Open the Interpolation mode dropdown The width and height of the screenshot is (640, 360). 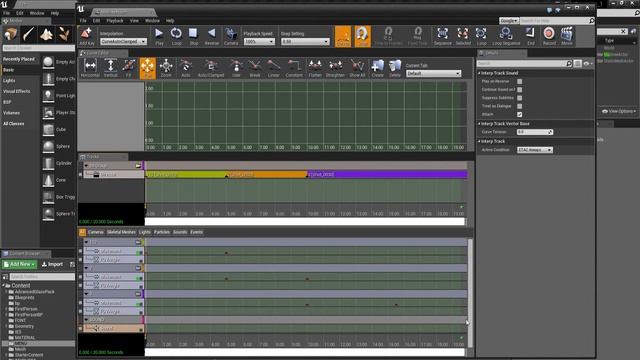point(123,42)
